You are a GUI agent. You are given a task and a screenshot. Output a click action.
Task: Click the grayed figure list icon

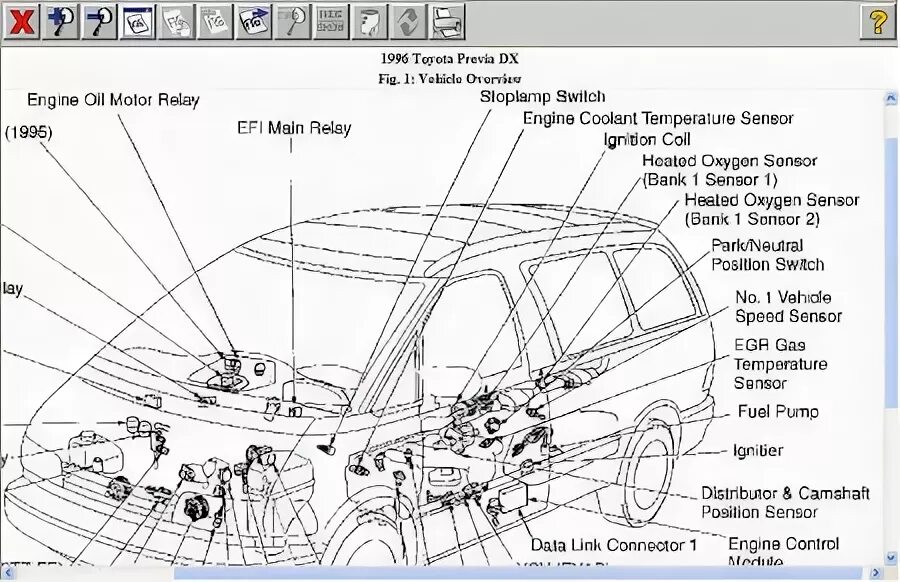click(215, 22)
